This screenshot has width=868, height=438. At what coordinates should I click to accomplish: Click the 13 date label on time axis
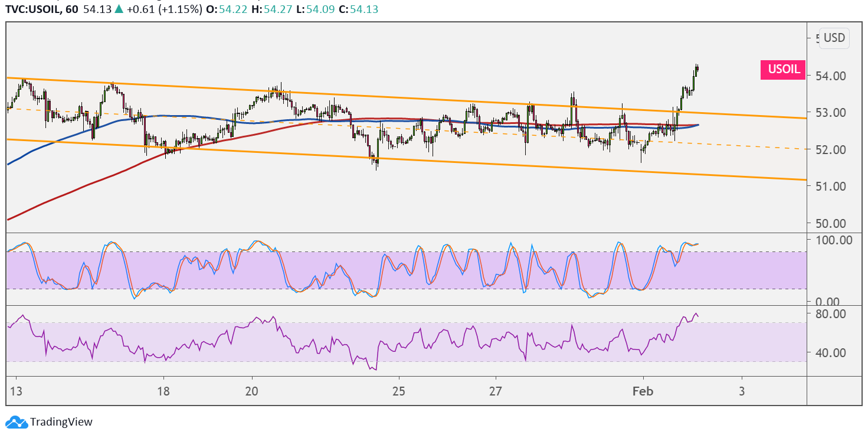point(16,391)
